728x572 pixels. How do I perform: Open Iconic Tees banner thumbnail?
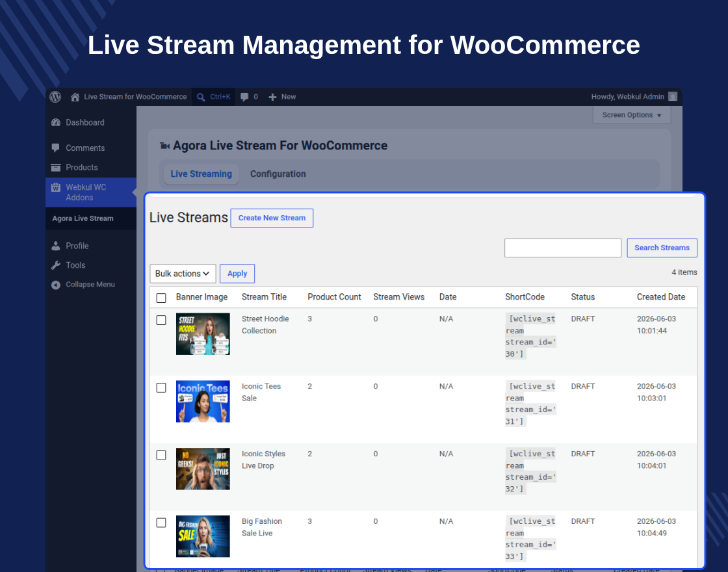click(x=203, y=402)
